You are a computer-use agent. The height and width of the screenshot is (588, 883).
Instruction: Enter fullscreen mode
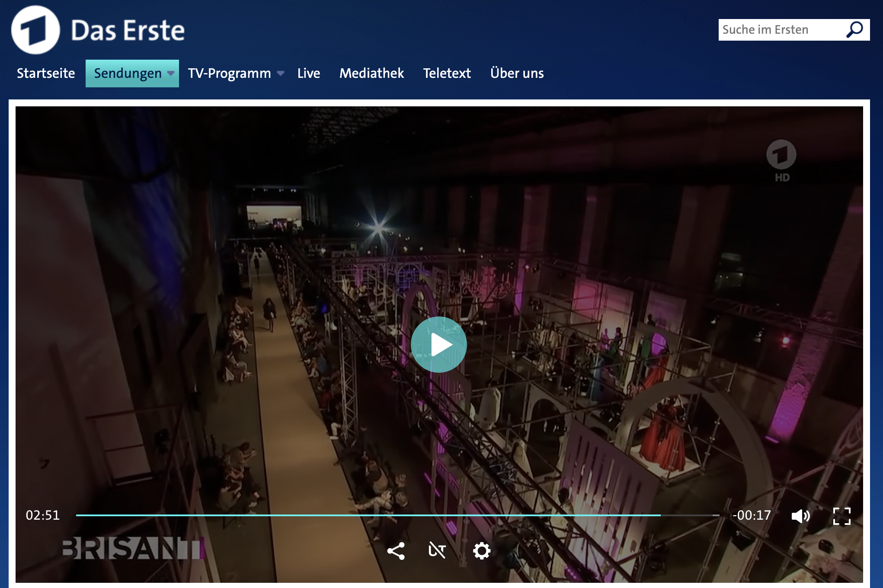pos(841,516)
